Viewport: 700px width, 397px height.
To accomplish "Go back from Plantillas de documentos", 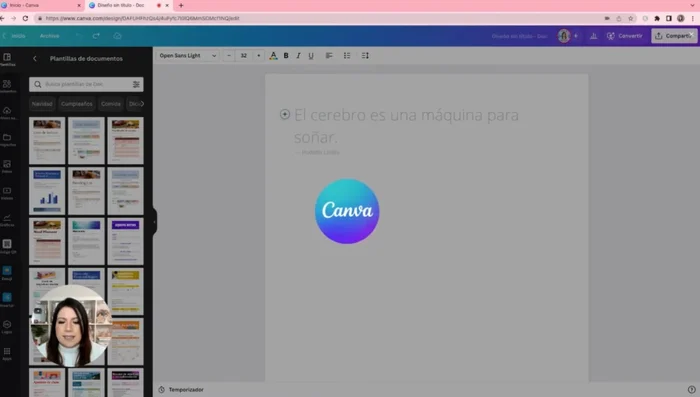I will click(35, 59).
